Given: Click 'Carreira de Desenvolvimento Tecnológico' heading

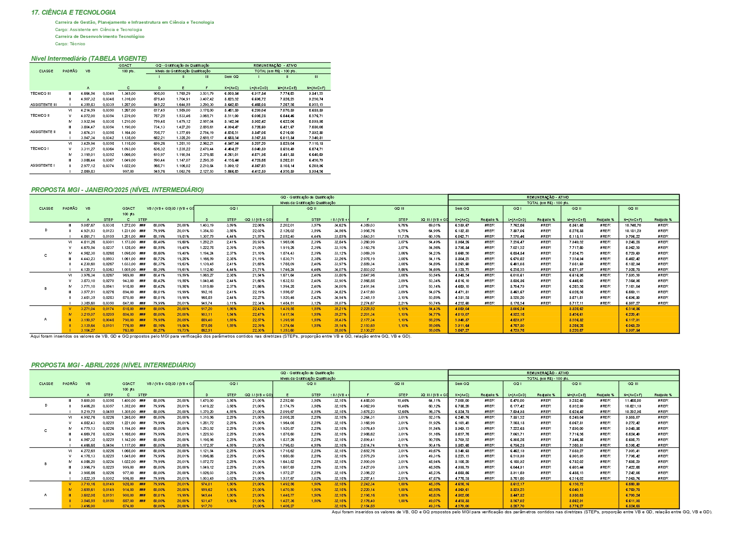Looking at the screenshot, I should (x=100, y=37).
